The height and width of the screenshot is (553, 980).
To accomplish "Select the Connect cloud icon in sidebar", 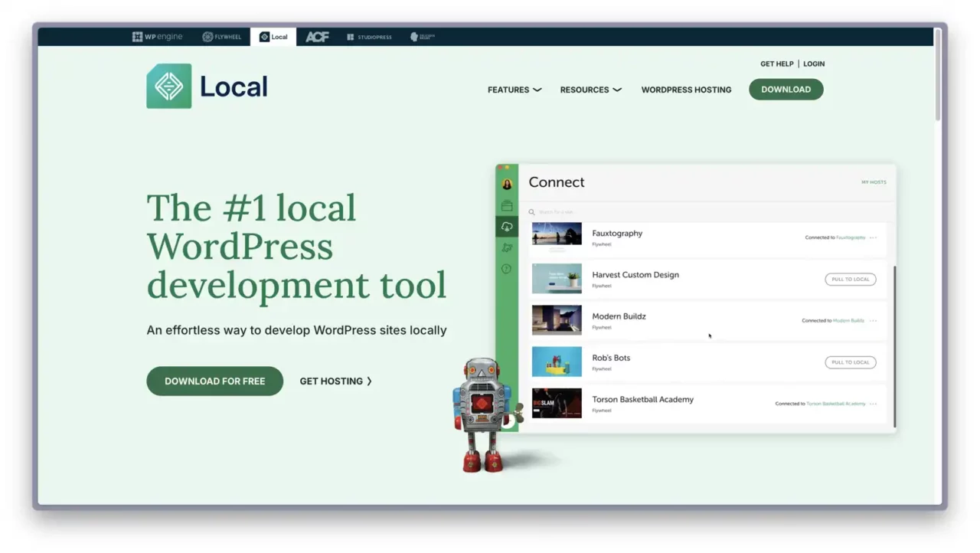I will (x=507, y=227).
